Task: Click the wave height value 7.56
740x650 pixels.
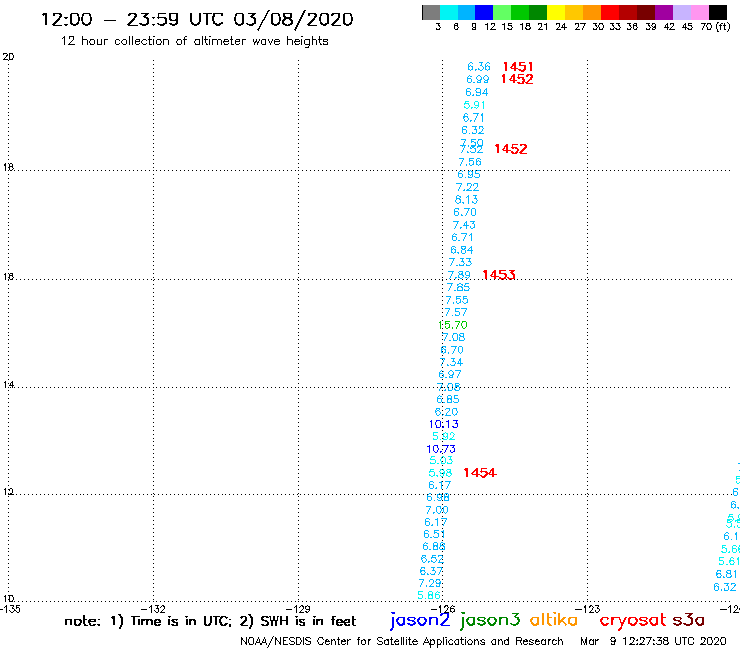Action: coord(470,162)
